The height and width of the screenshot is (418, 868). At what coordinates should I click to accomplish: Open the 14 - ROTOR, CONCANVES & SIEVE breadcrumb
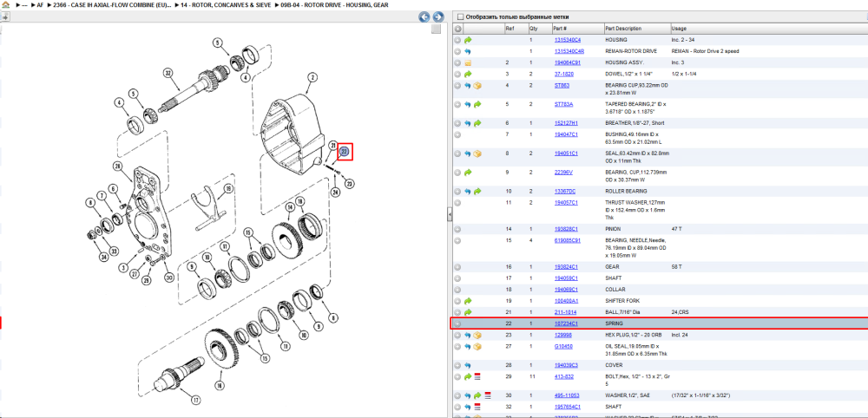[226, 5]
